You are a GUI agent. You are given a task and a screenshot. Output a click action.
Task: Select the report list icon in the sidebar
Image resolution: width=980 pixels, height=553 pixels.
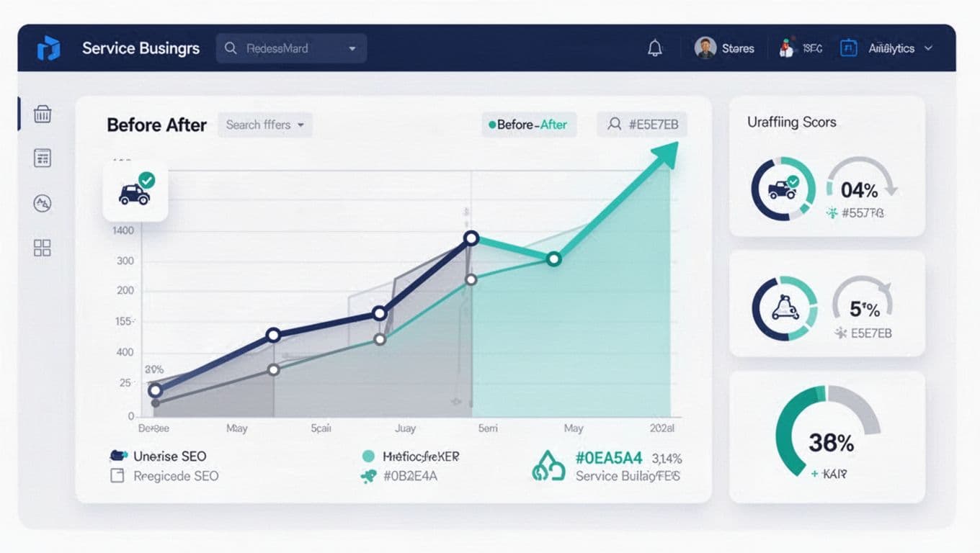[42, 158]
